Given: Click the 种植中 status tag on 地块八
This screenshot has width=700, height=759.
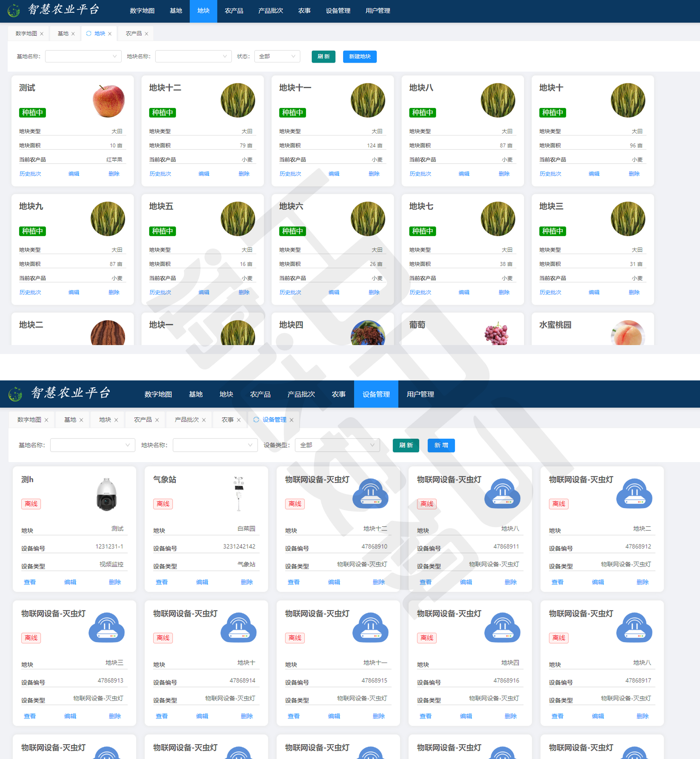Looking at the screenshot, I should coord(422,113).
